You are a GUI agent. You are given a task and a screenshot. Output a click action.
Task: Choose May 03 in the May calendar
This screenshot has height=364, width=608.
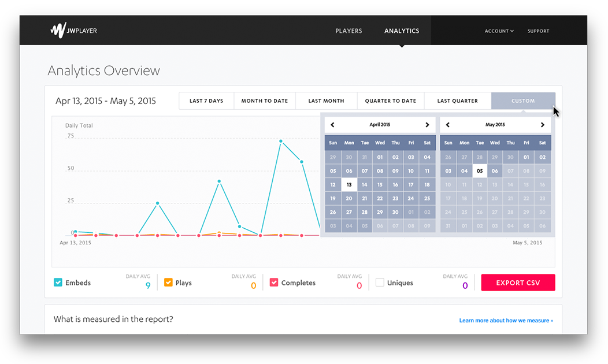coord(448,171)
